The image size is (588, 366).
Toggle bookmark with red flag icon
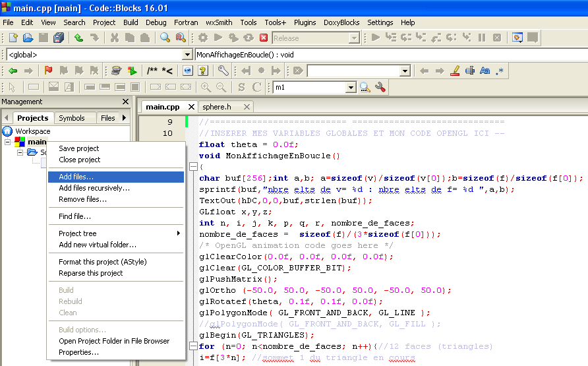coord(48,70)
